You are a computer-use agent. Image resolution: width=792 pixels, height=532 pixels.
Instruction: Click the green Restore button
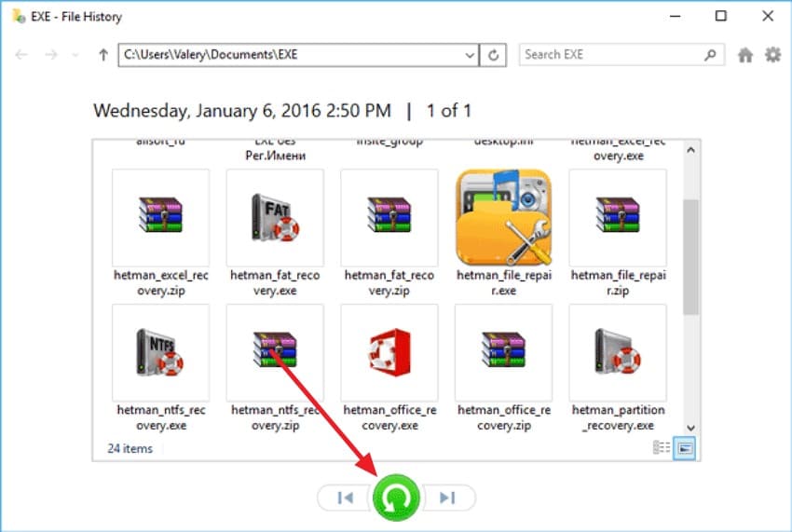coord(396,498)
